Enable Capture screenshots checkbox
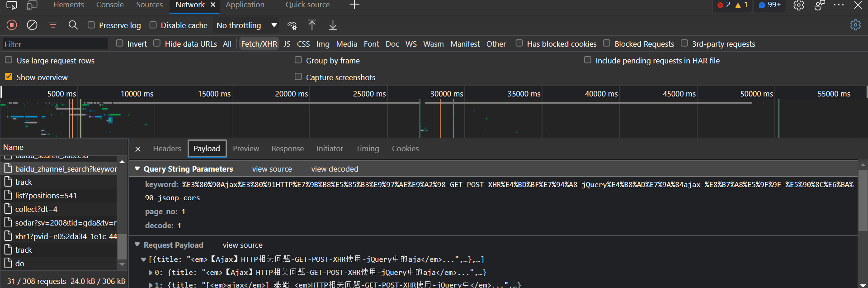Viewport: 868px width, 288px height. (x=298, y=77)
